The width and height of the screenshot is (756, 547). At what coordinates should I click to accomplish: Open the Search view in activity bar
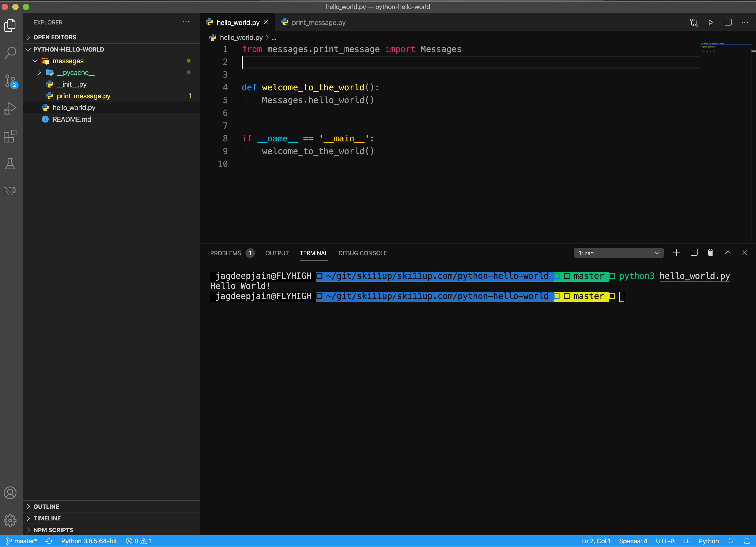coord(10,52)
